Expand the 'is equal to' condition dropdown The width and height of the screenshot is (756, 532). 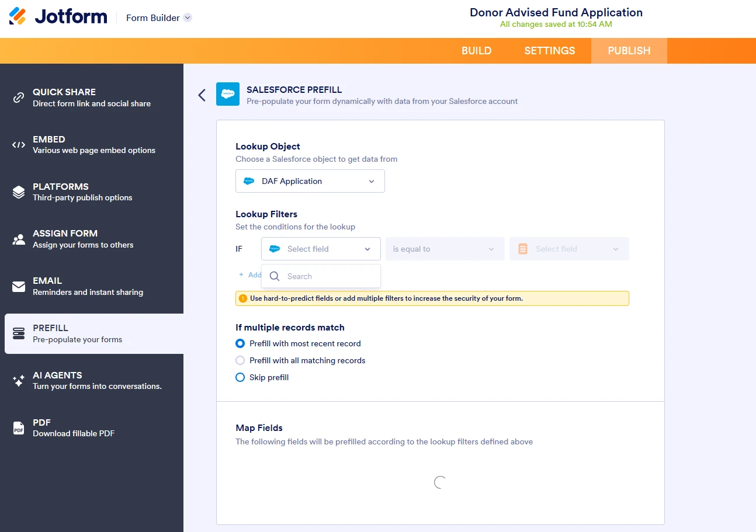coord(445,249)
